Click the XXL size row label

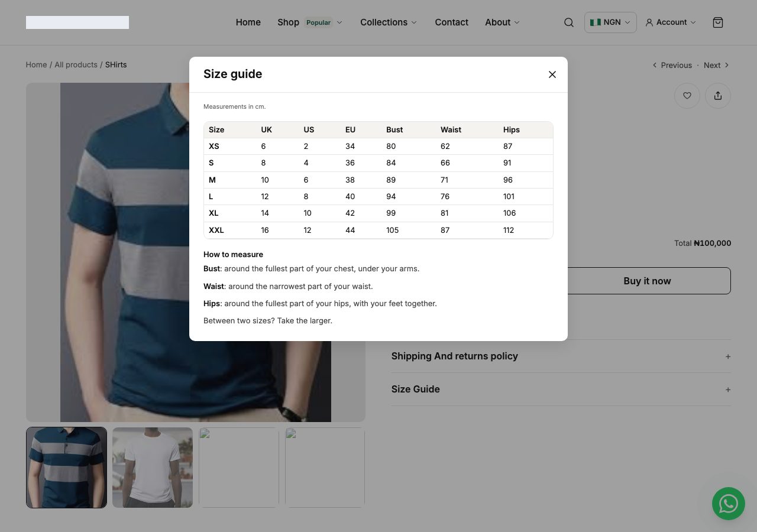click(x=216, y=230)
